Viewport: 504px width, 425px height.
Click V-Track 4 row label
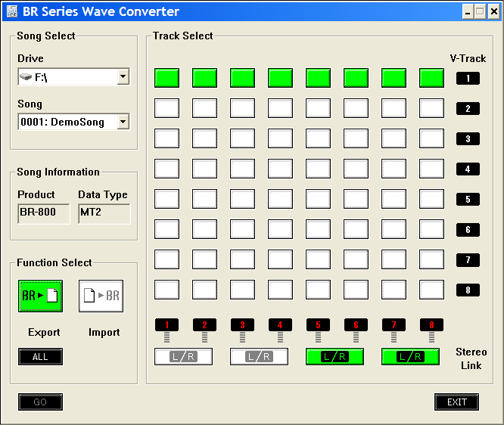tap(468, 169)
